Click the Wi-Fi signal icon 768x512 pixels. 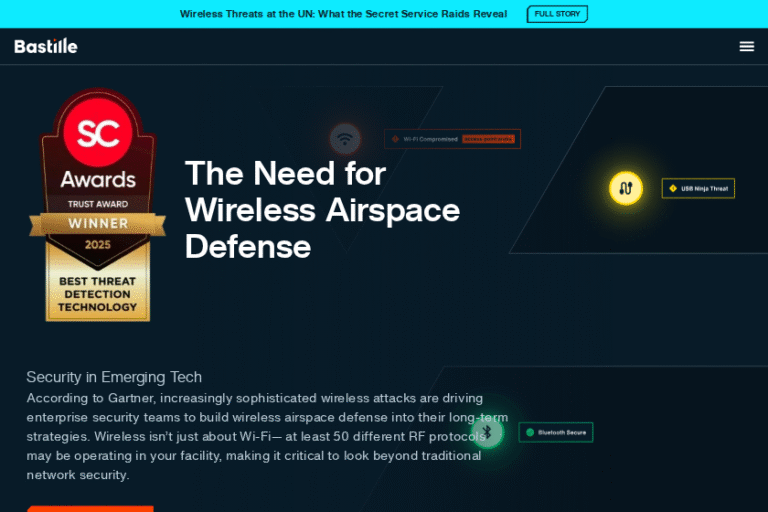345,138
